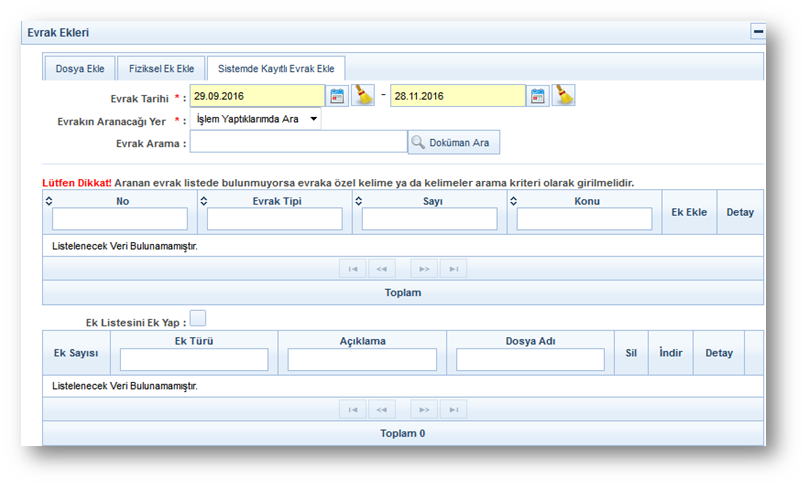808x488 pixels.
Task: Open calendar picker for start date
Action: point(338,96)
